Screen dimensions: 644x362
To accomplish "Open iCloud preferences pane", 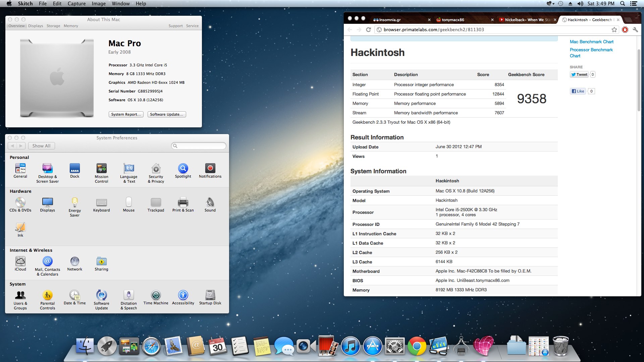I will (20, 263).
